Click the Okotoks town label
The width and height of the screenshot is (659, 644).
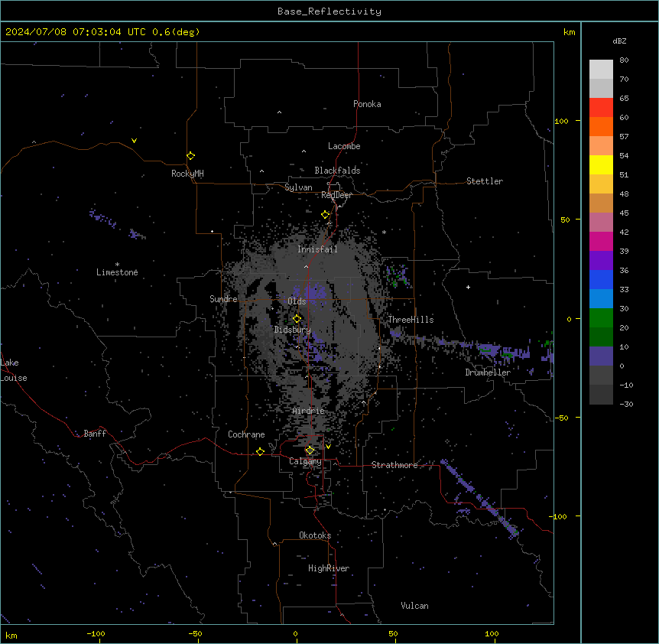coord(315,535)
